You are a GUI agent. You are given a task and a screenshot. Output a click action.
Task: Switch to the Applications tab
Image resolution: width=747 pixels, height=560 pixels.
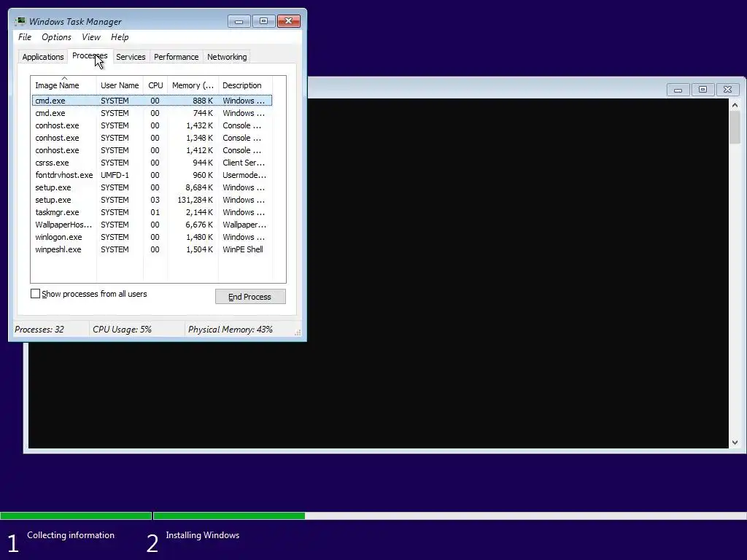point(43,57)
